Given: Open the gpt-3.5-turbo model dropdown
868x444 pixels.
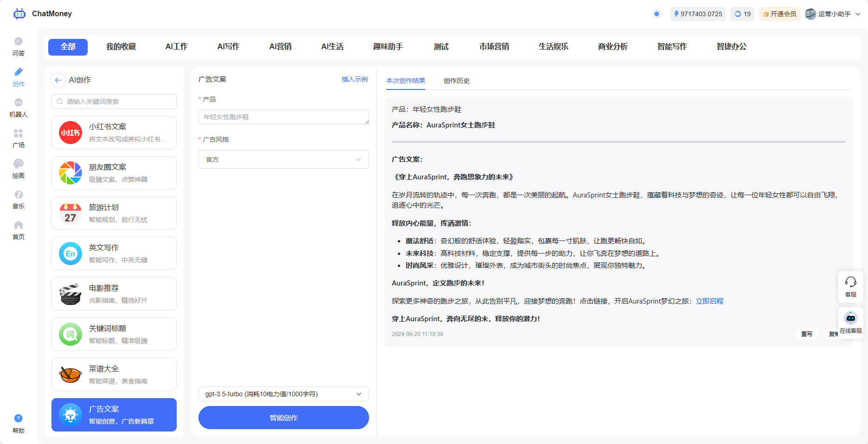Looking at the screenshot, I should (x=284, y=394).
